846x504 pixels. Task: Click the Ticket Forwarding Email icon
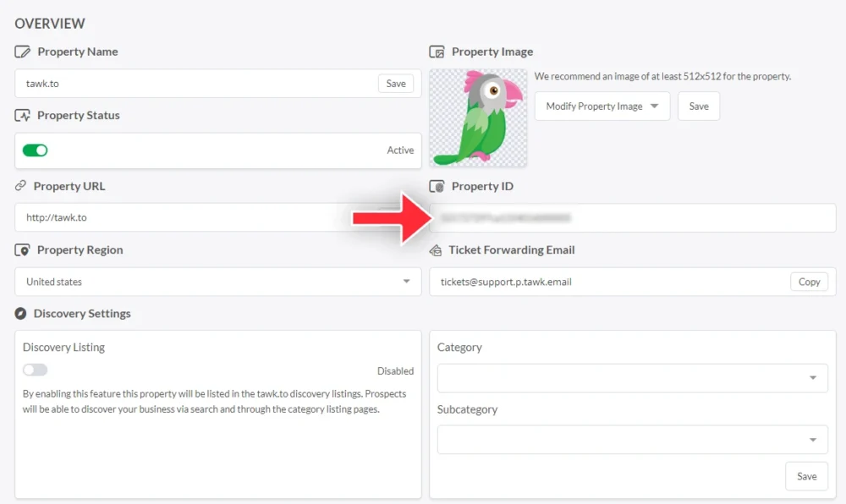point(437,250)
